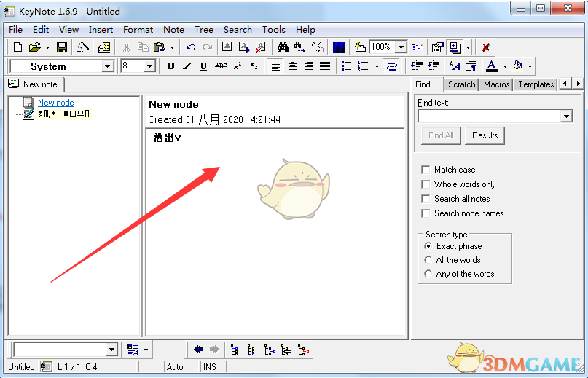Open a file using the folder icon
This screenshot has width=588, height=378.
point(34,47)
